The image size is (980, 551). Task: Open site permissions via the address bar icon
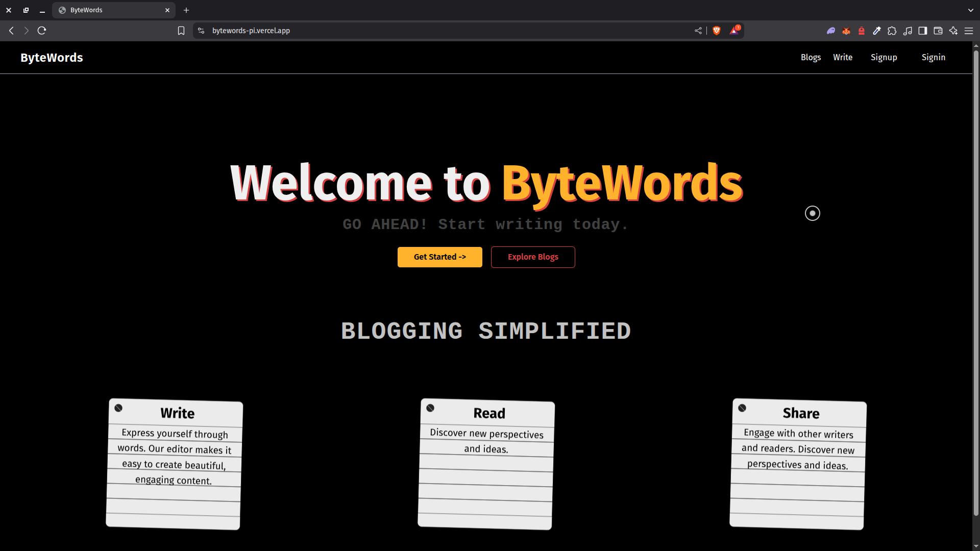point(201,31)
